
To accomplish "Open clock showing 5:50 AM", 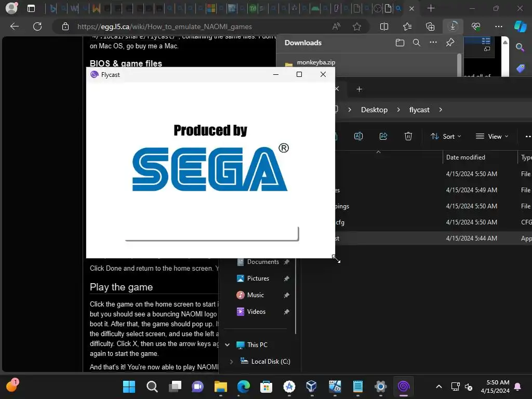I will point(495,387).
